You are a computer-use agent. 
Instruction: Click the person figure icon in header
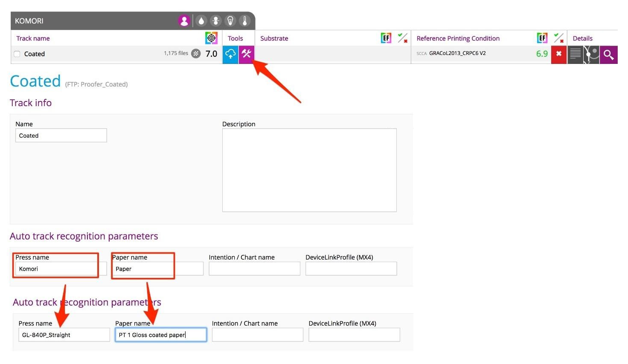tap(215, 21)
